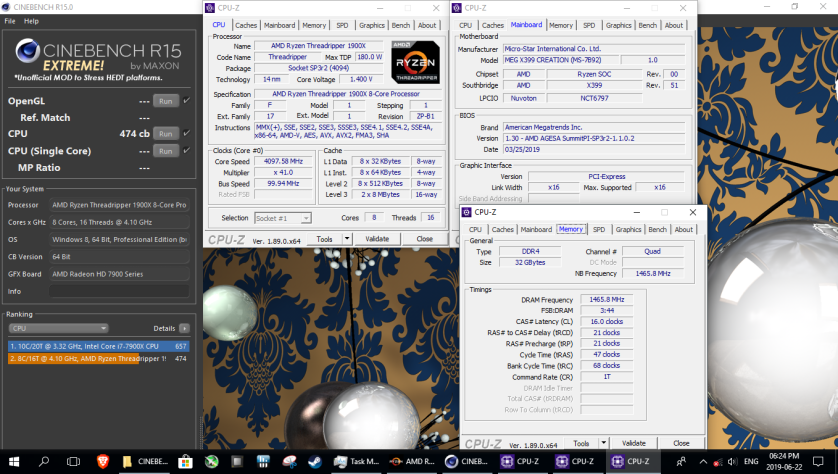Click the BIOS Version 1.30 field
Viewport: 838px width, 474px height.
[594, 138]
